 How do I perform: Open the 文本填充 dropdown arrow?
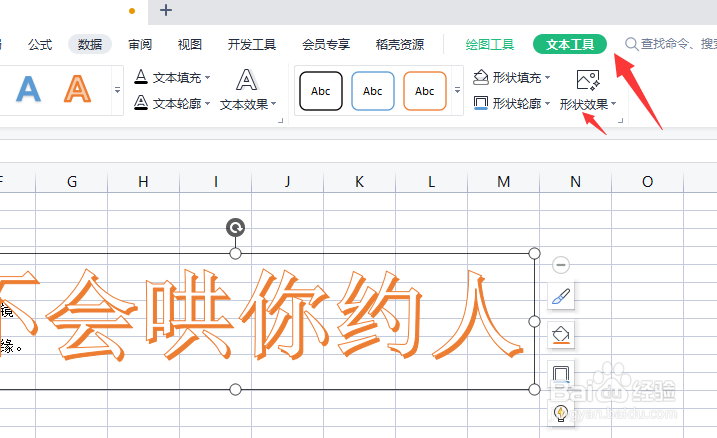click(208, 78)
